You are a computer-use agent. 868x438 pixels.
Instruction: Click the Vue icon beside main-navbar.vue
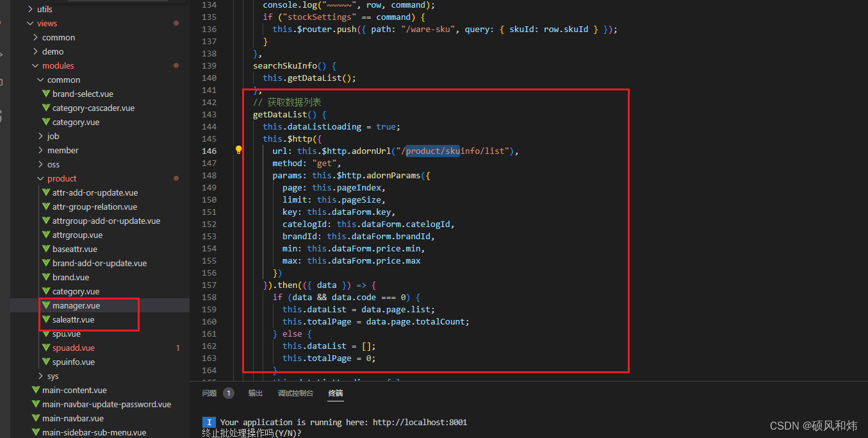pos(36,418)
